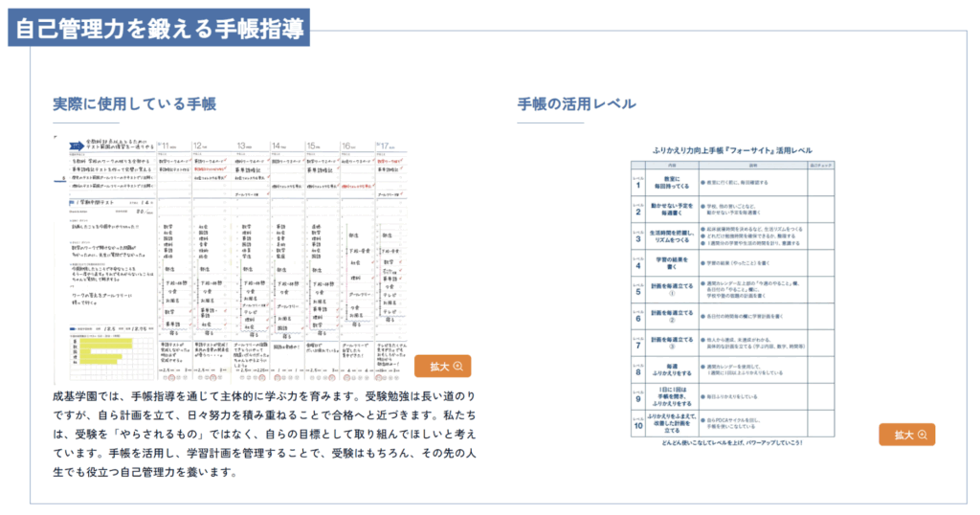Click the Level 5 row's 自己チェック cell
Viewport: 980px width, 515px height.
[821, 287]
